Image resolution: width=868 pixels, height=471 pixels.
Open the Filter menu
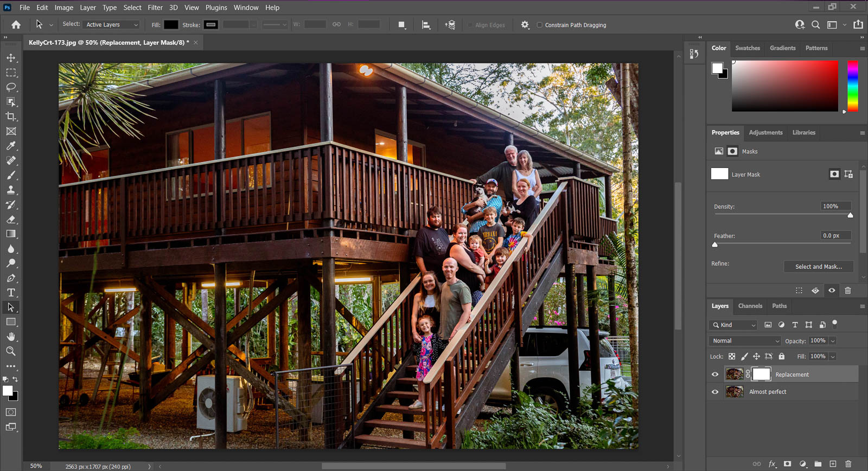click(155, 8)
